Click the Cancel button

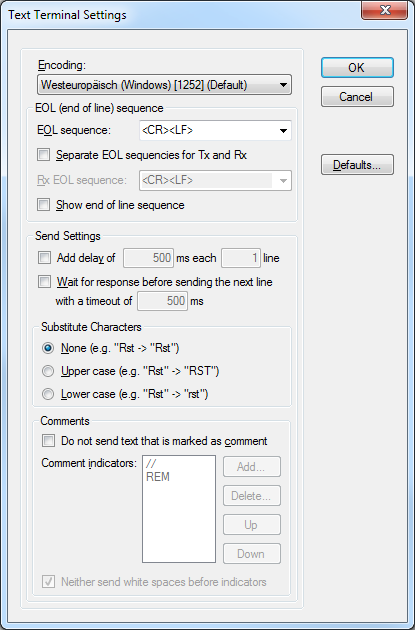[x=357, y=96]
